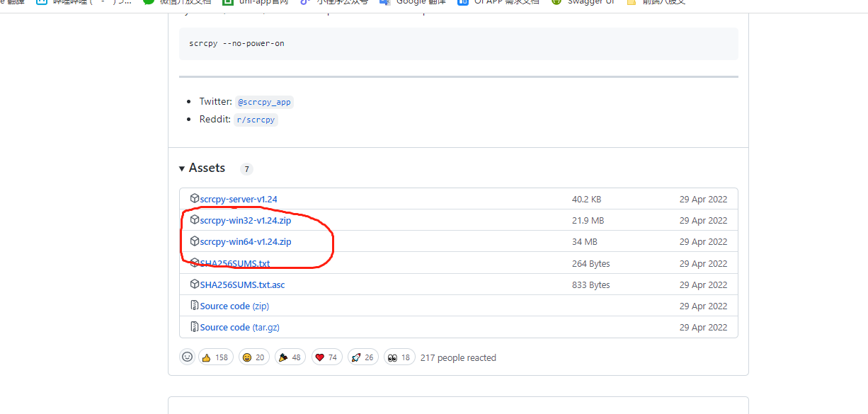This screenshot has height=414, width=868.
Task: Open the Swagger UI bookmark
Action: 582,2
